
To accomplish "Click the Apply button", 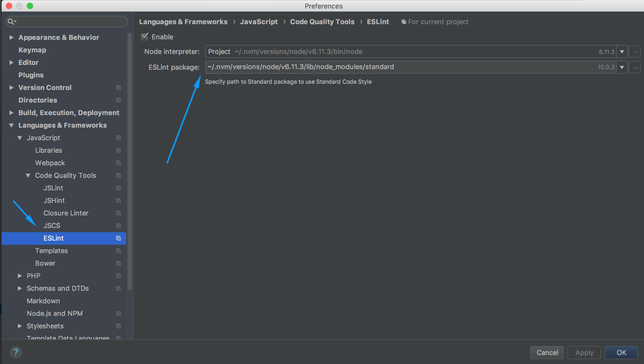I will coord(584,352).
